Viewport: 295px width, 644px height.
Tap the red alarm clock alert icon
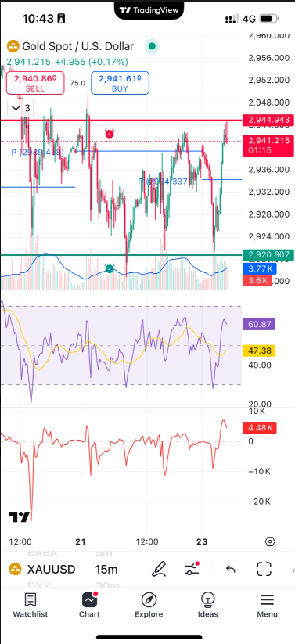coord(110,133)
